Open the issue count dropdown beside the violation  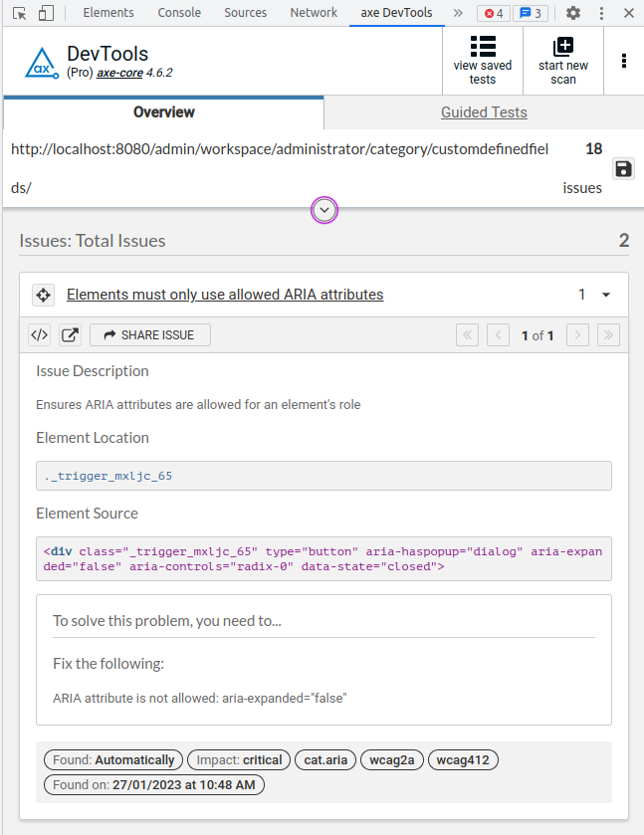pos(607,295)
